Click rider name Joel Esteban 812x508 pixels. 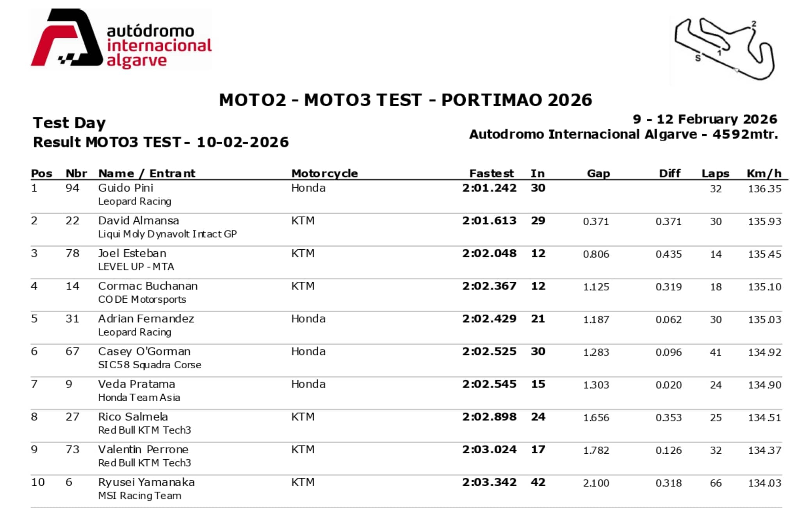point(132,254)
